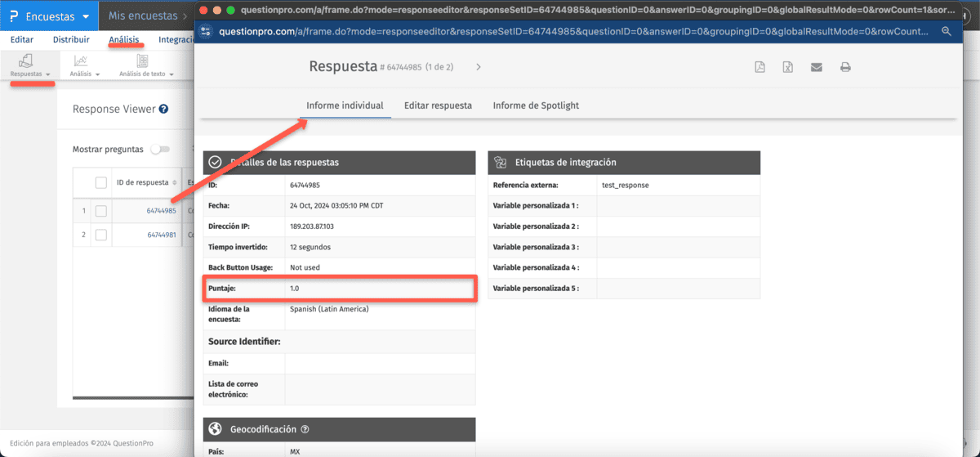Open response ID 64744981 link
This screenshot has width=980, height=457.
[162, 235]
